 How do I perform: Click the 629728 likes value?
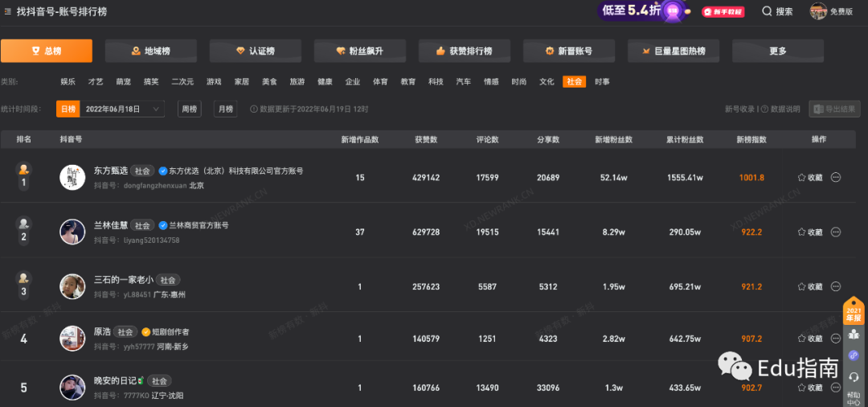pyautogui.click(x=426, y=232)
